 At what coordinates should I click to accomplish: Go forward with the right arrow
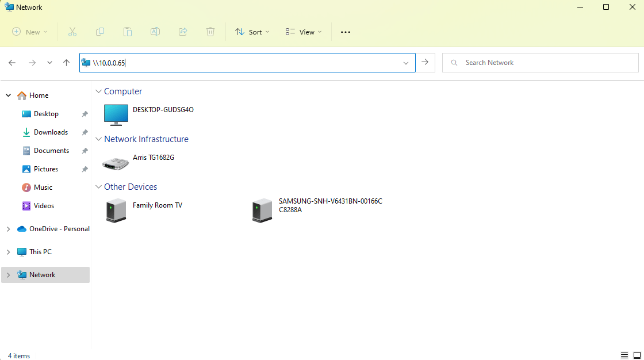point(32,63)
